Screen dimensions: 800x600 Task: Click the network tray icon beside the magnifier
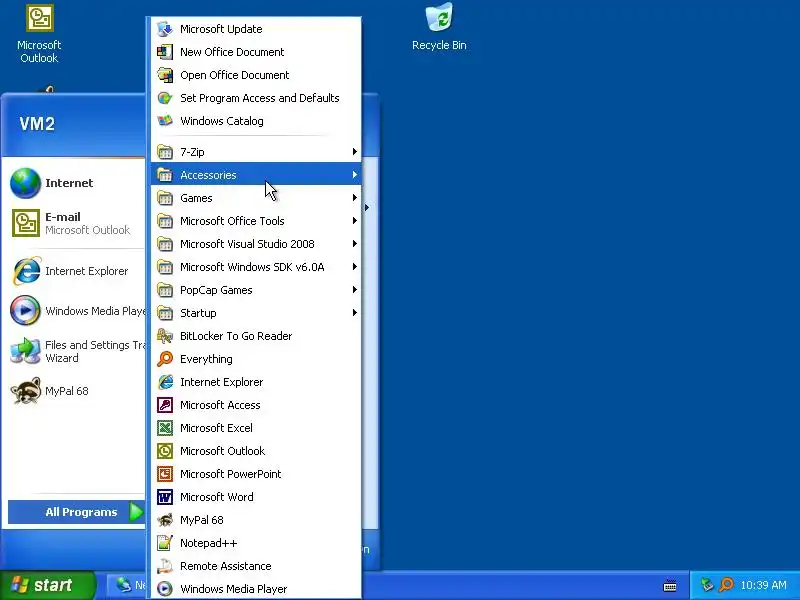point(707,585)
